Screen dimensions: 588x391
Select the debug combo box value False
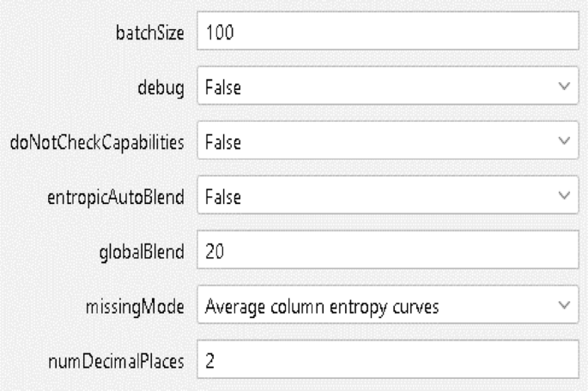222,87
